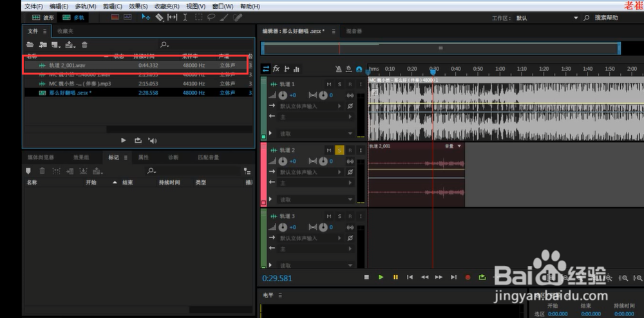Open the 工作区 workspace dropdown
This screenshot has height=318, width=644.
[x=547, y=18]
